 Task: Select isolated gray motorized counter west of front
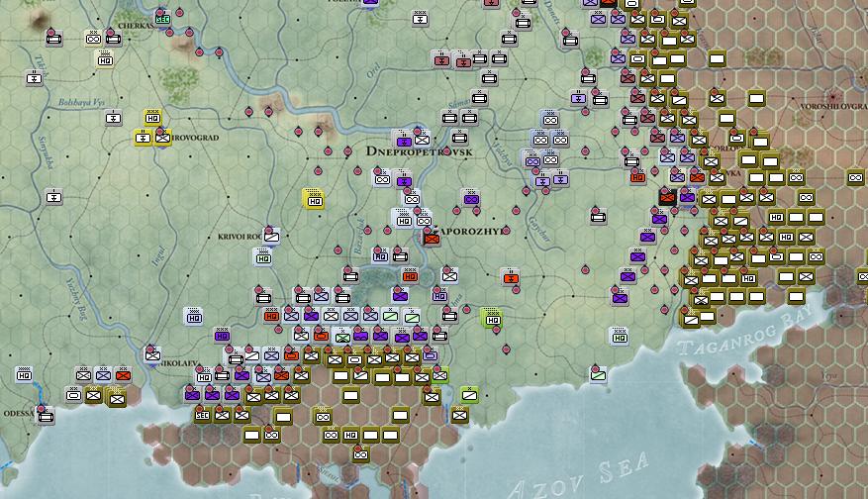(x=598, y=217)
